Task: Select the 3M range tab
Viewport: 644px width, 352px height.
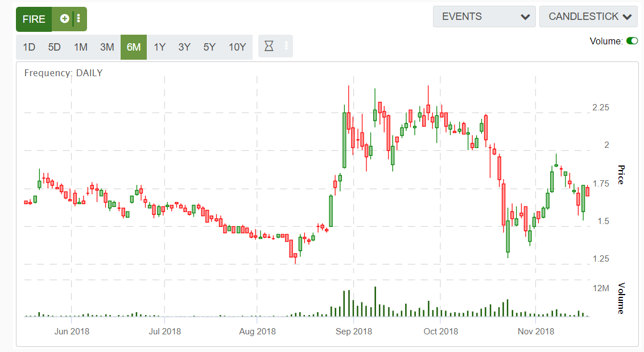Action: [x=107, y=47]
